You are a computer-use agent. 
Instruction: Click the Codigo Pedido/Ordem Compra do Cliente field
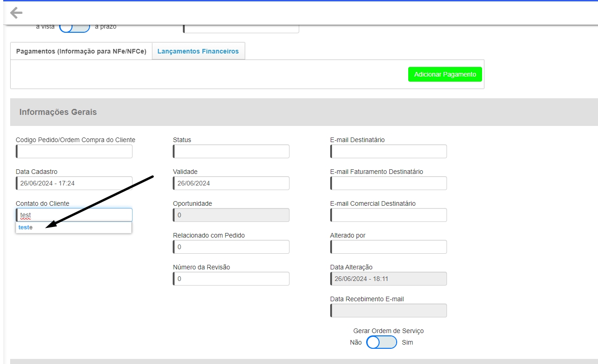pyautogui.click(x=74, y=151)
